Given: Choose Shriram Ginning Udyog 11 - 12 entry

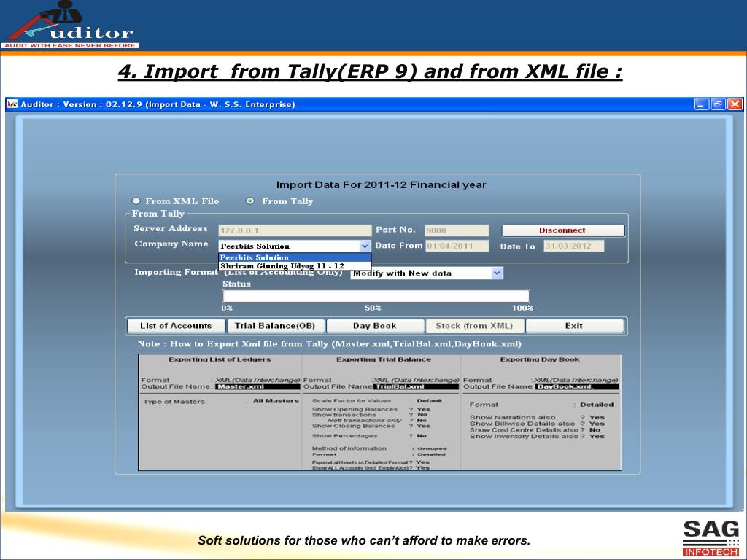Looking at the screenshot, I should coord(295,265).
